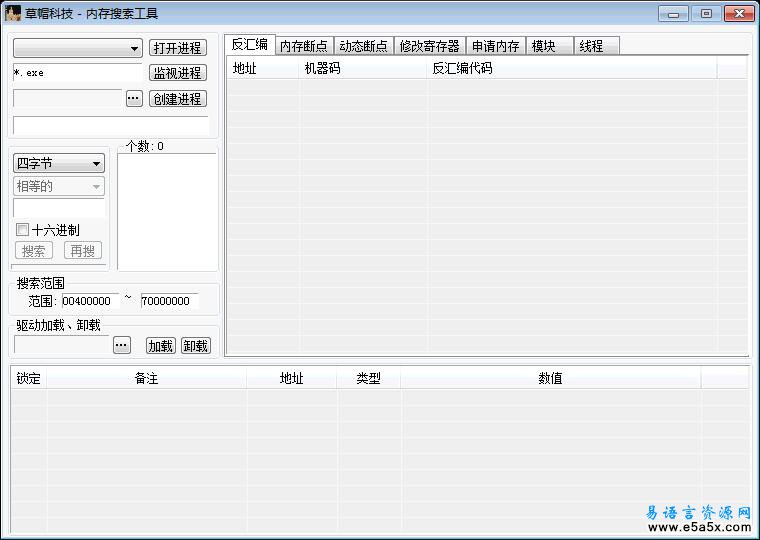This screenshot has width=760, height=540.
Task: Click the 监视进程 button
Action: (178, 73)
